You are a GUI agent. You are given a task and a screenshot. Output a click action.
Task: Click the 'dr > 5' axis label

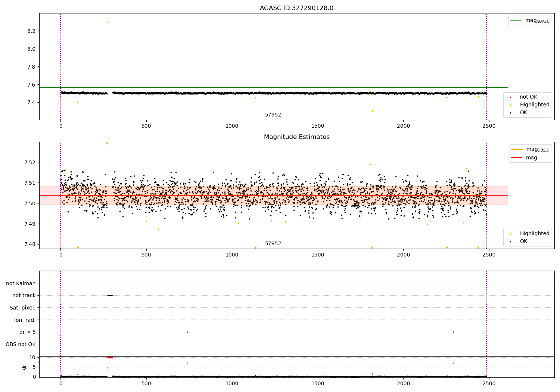point(28,332)
